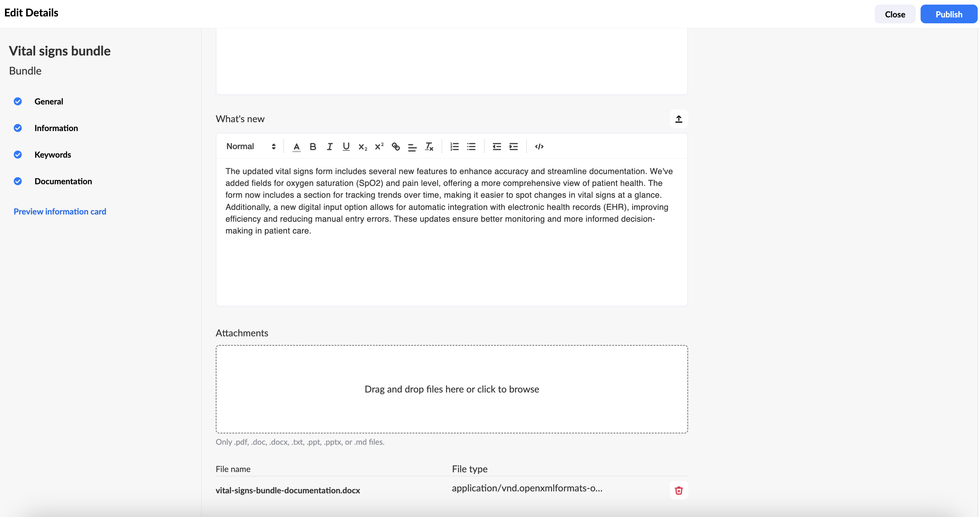The height and width of the screenshot is (517, 980).
Task: Select the Normal text style dropdown
Action: click(x=250, y=146)
